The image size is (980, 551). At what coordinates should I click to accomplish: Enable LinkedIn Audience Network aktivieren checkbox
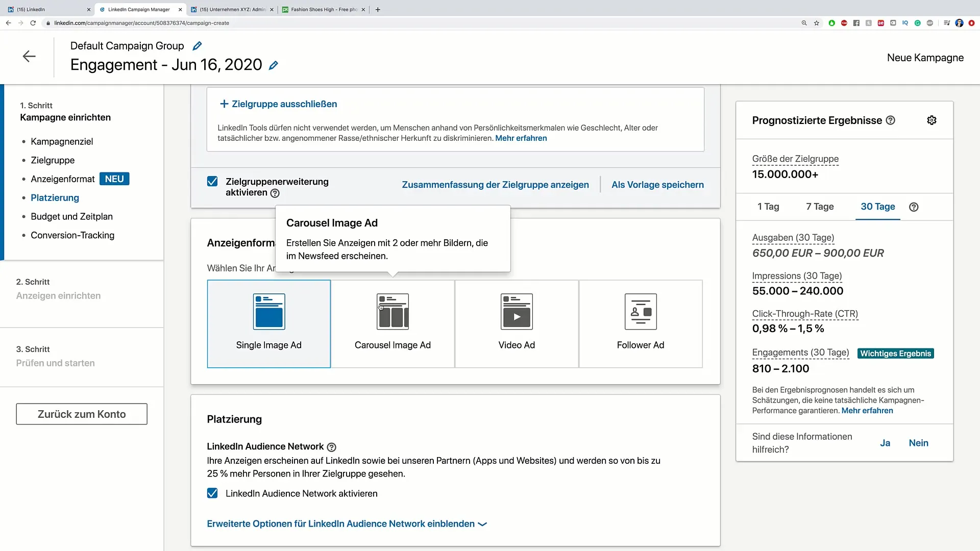213,493
